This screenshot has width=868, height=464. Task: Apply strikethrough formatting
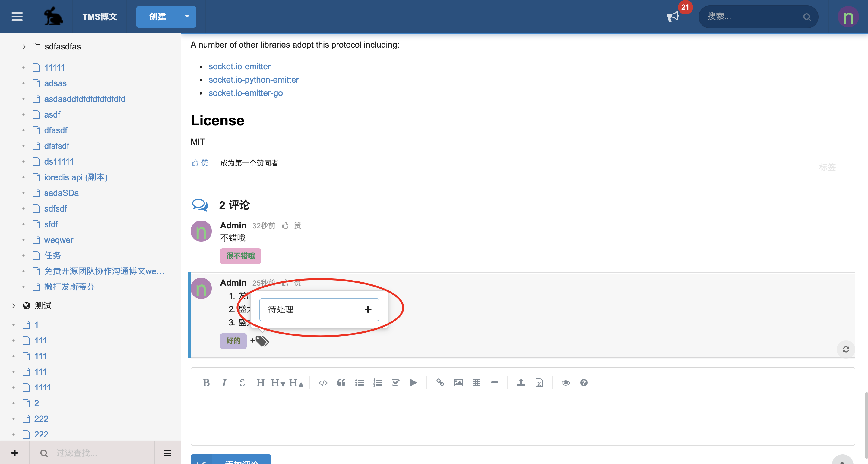click(x=242, y=383)
